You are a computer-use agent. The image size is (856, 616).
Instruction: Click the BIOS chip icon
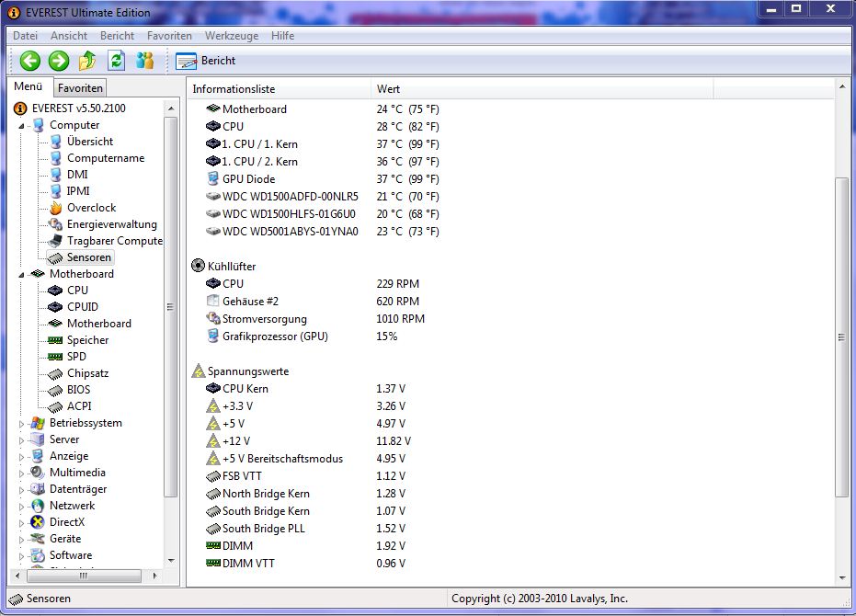tap(56, 390)
